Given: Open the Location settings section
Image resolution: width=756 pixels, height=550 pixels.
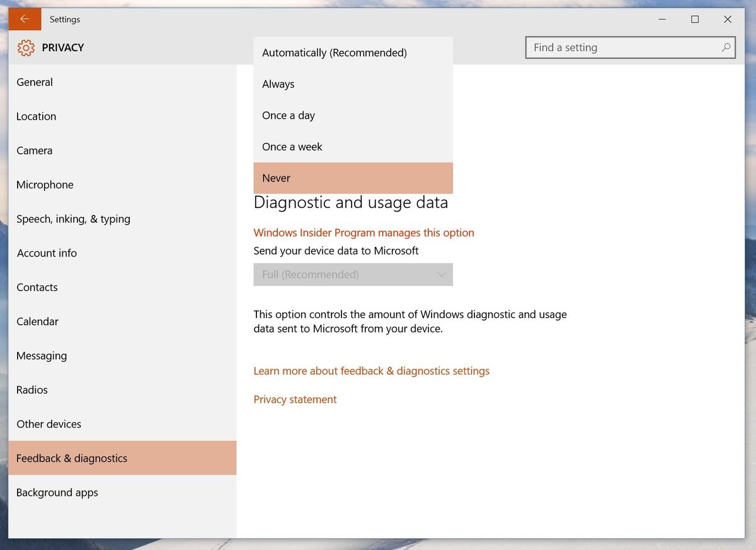Looking at the screenshot, I should [36, 116].
